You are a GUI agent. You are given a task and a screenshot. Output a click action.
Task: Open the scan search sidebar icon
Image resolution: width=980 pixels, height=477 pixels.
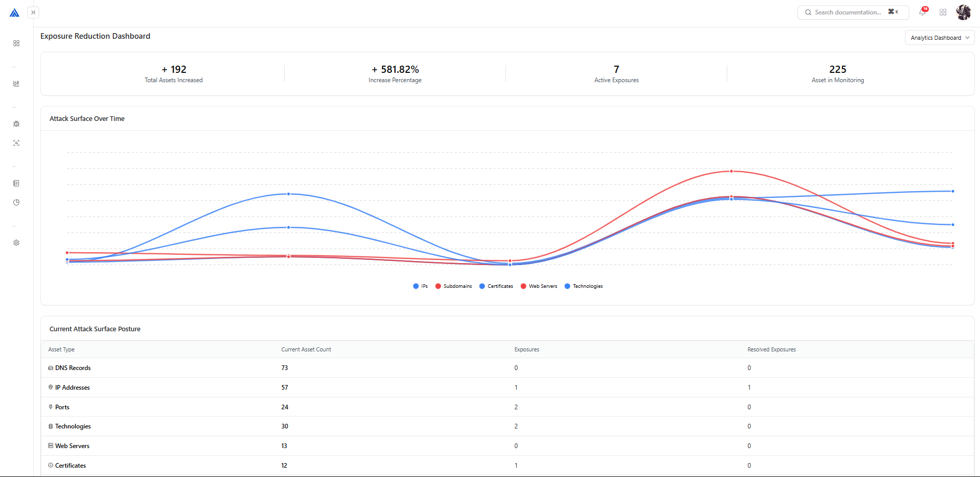17,143
